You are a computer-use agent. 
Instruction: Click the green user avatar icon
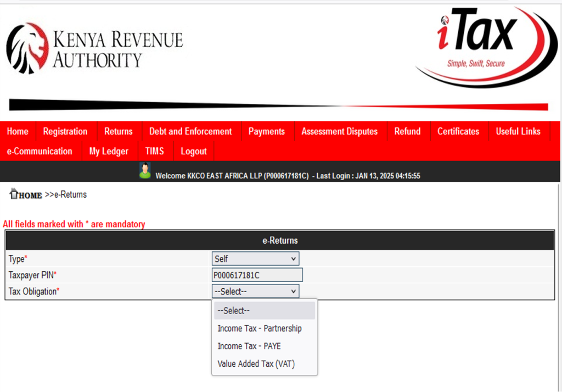(145, 171)
